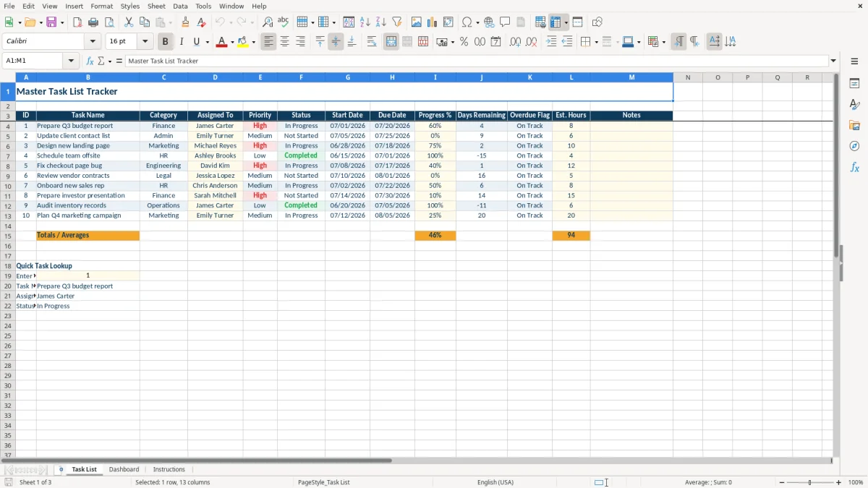Click the AutoFilter funnel icon
Image resolution: width=868 pixels, height=488 pixels.
397,22
